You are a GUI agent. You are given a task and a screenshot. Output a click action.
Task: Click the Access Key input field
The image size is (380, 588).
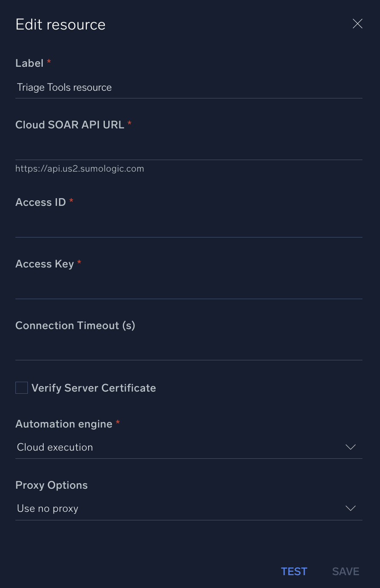click(x=188, y=288)
